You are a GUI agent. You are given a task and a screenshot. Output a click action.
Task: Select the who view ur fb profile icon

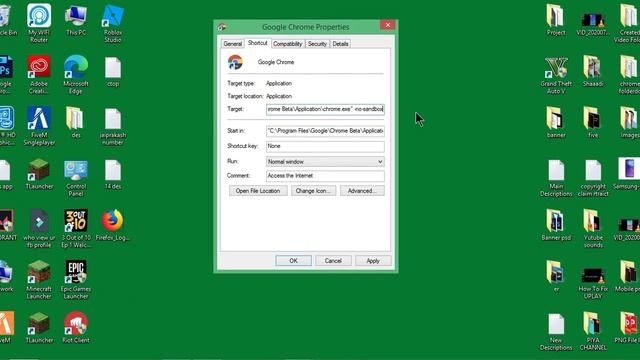(x=39, y=229)
